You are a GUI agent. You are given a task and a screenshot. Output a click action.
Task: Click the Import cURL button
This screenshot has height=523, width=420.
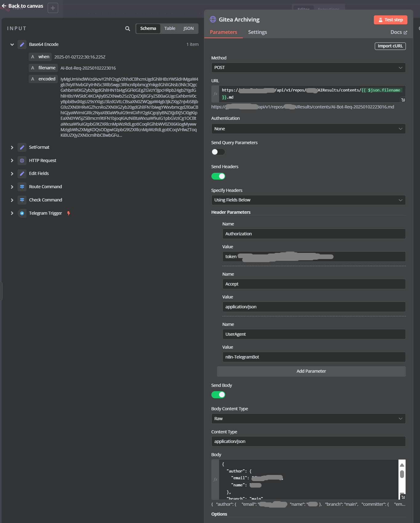390,46
